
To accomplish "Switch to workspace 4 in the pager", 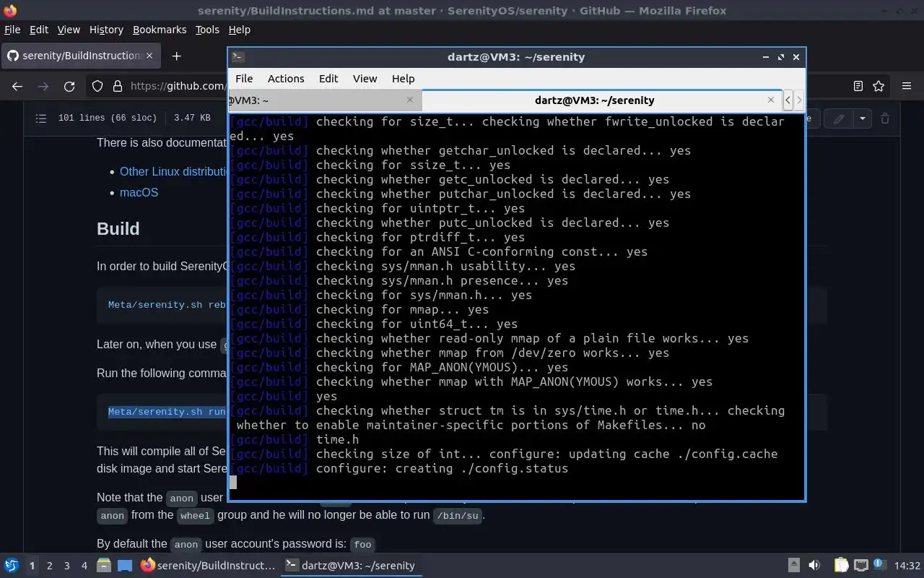I will pyautogui.click(x=84, y=566).
